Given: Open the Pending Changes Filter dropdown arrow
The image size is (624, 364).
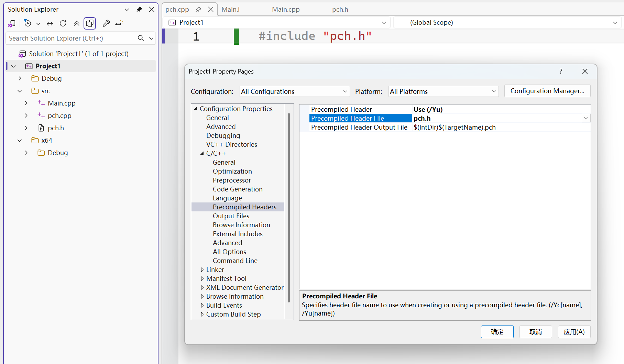Looking at the screenshot, I should (x=38, y=23).
